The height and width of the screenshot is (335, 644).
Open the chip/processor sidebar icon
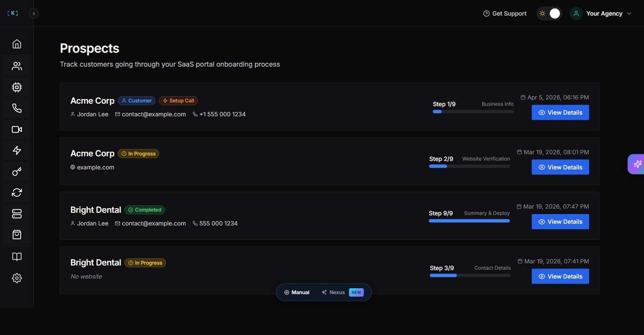pyautogui.click(x=16, y=87)
